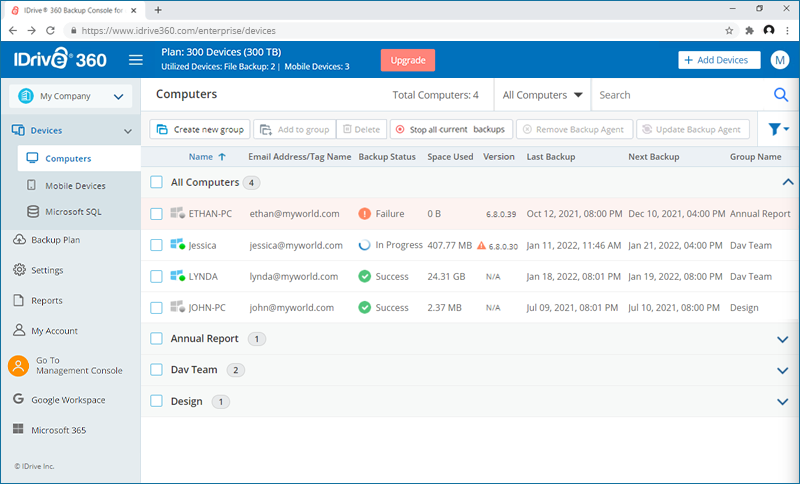Open the M profile avatar
Screen dimensions: 800x484
point(780,60)
